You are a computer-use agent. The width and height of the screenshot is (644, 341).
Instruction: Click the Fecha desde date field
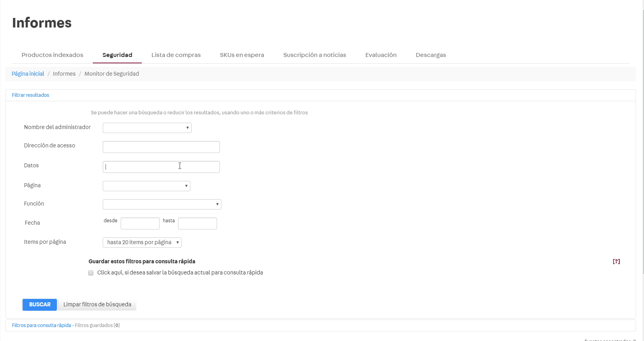[140, 223]
